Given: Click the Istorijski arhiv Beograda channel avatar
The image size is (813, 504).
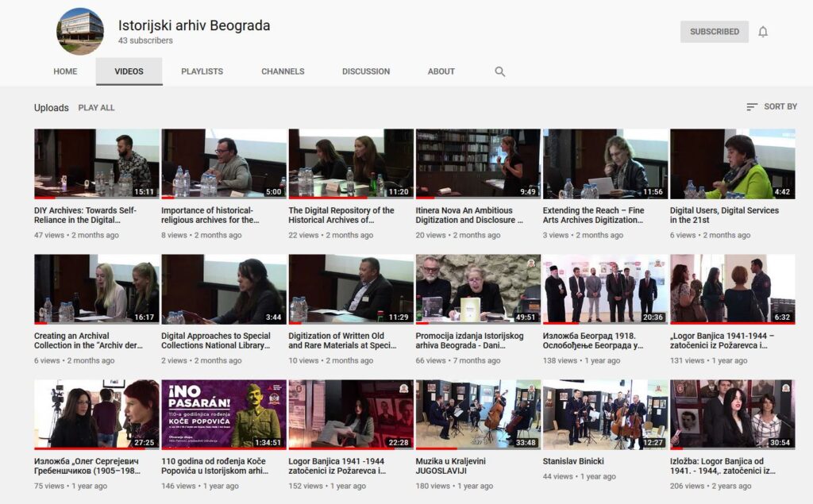Looking at the screenshot, I should tap(80, 32).
